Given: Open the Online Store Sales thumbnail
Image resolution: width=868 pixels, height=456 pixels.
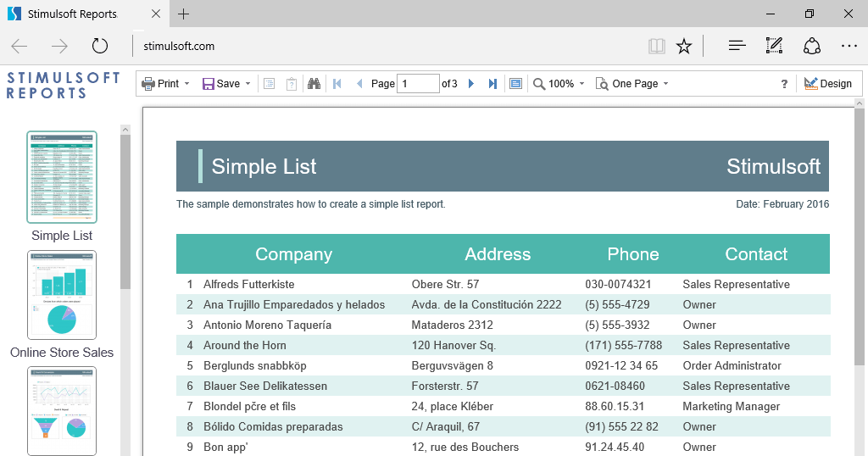Looking at the screenshot, I should pyautogui.click(x=62, y=295).
